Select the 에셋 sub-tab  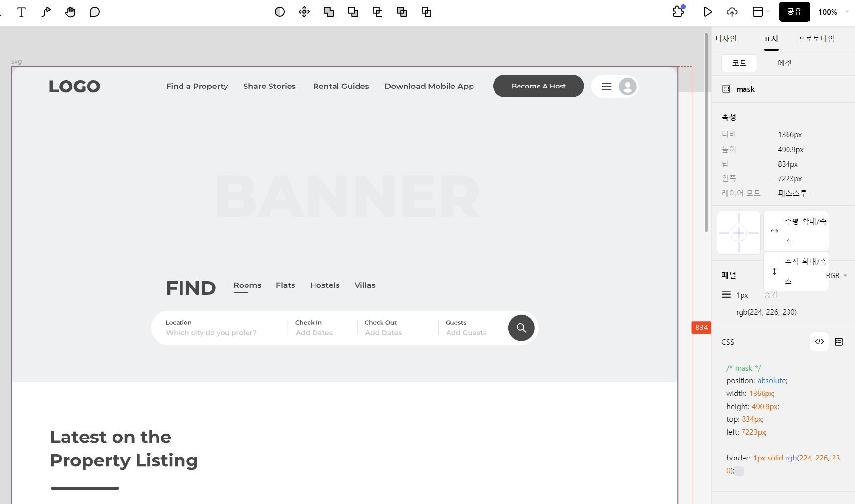coord(785,63)
